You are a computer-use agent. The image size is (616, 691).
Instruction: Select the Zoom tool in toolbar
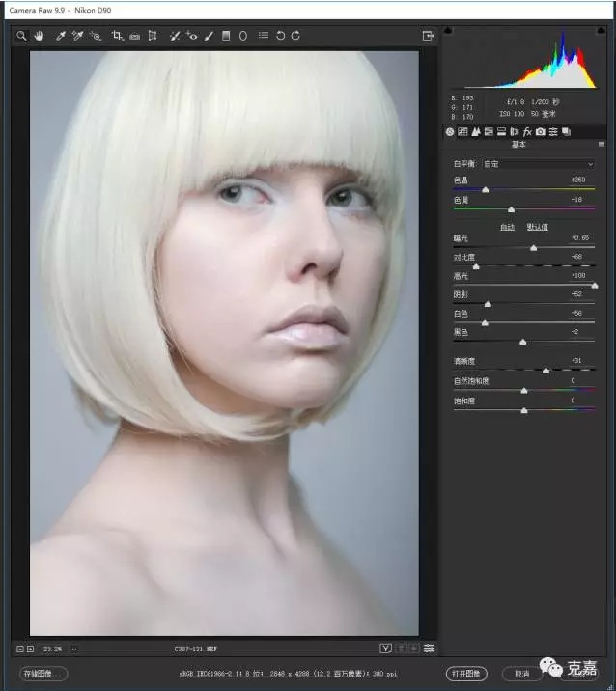tap(21, 36)
